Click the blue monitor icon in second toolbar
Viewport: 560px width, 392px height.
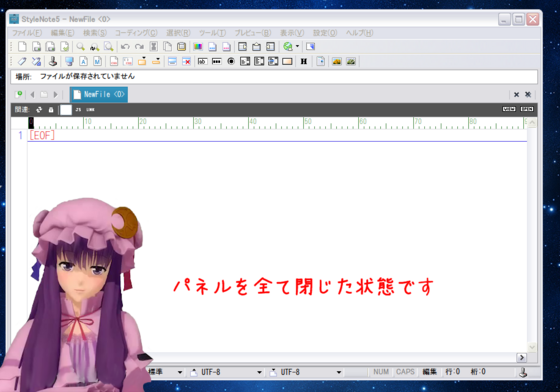tap(69, 61)
